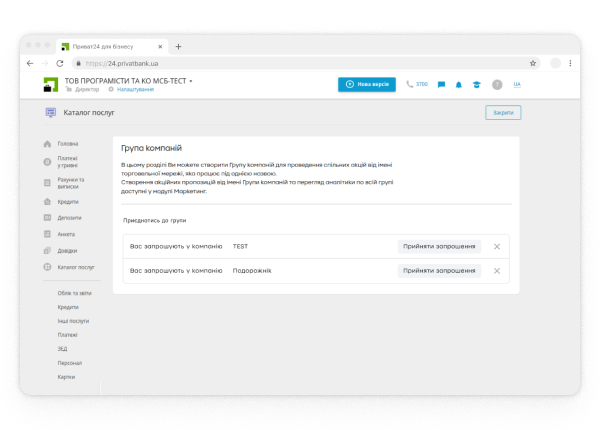Open the user profile avatar

click(x=497, y=85)
